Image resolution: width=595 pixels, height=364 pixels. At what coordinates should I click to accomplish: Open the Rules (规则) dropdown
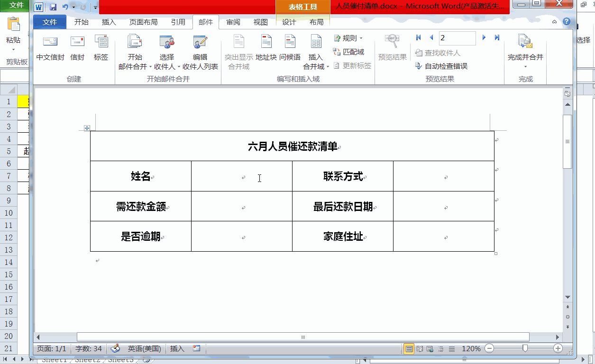(348, 38)
